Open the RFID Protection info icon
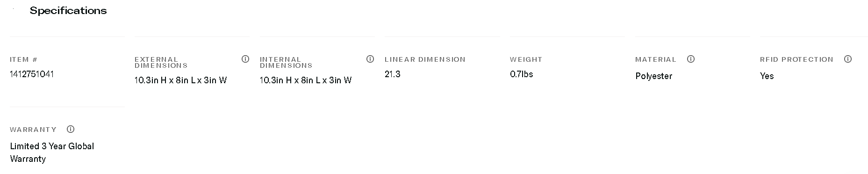Viewport: 868px width, 174px height. point(848,59)
